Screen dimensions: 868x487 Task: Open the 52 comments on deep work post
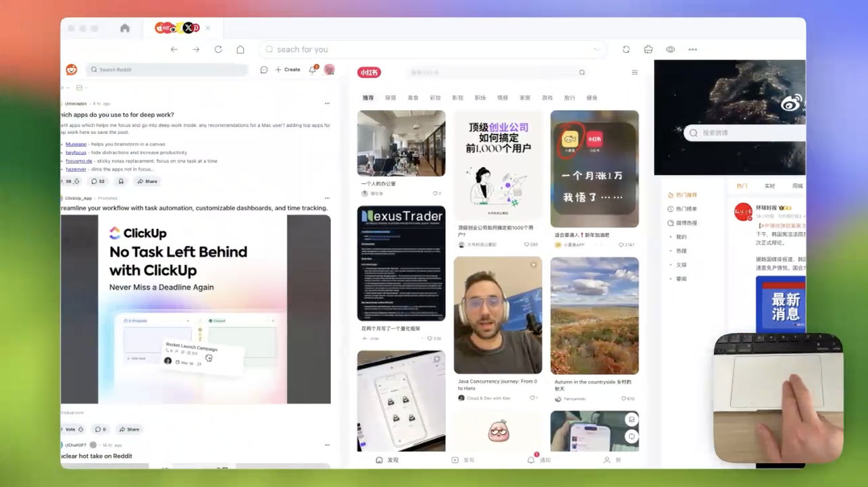(x=98, y=181)
